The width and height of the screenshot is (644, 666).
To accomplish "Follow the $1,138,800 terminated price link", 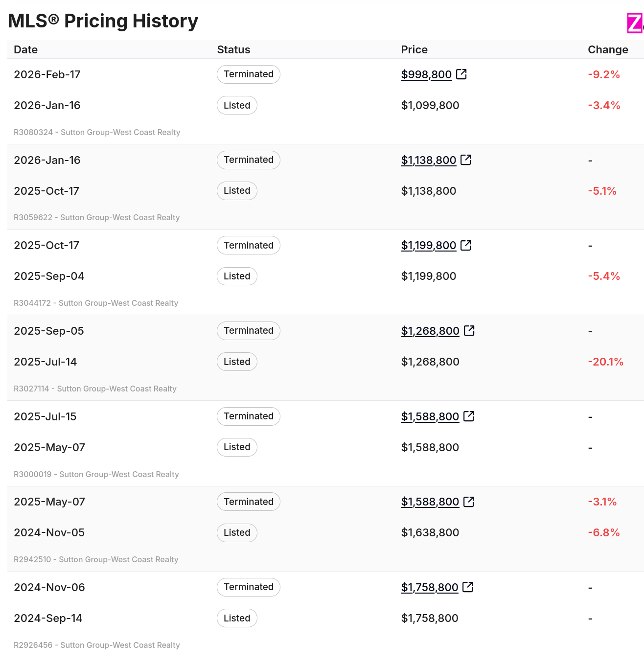I will tap(428, 160).
